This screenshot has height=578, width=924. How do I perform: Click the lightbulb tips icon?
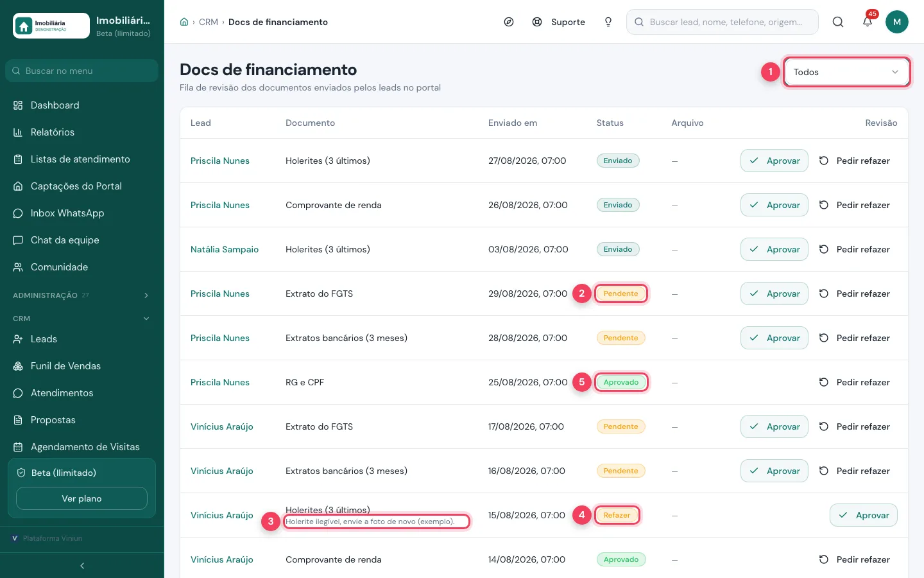(608, 22)
